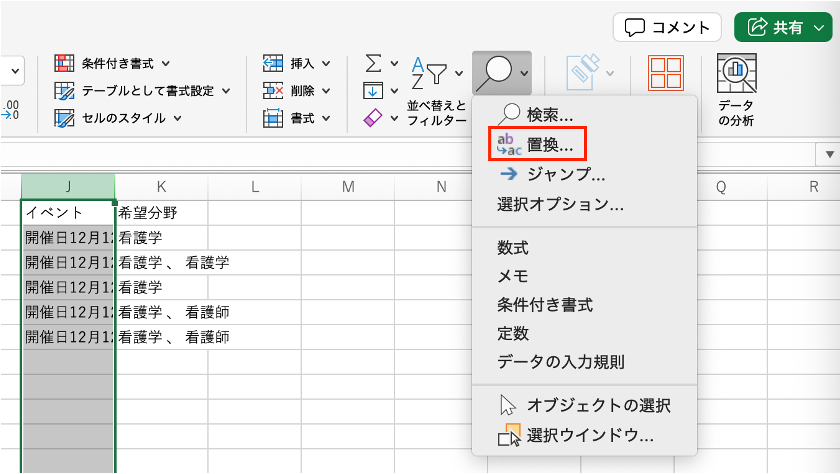Select column Q header
Image resolution: width=840 pixels, height=474 pixels.
pos(721,186)
